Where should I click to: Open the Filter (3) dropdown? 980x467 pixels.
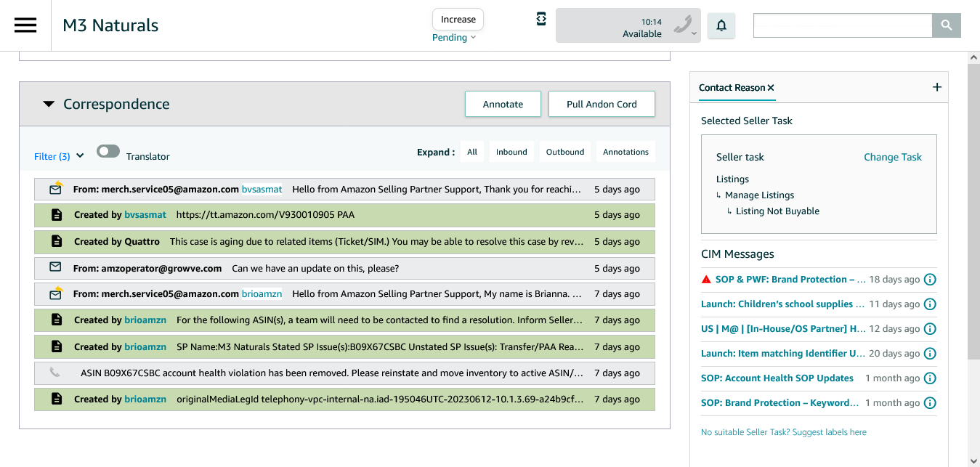point(59,156)
